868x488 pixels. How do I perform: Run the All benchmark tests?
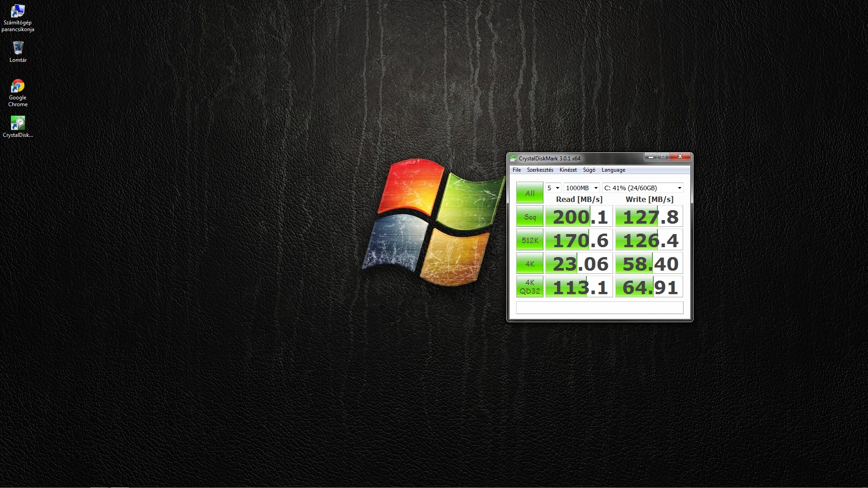point(529,193)
